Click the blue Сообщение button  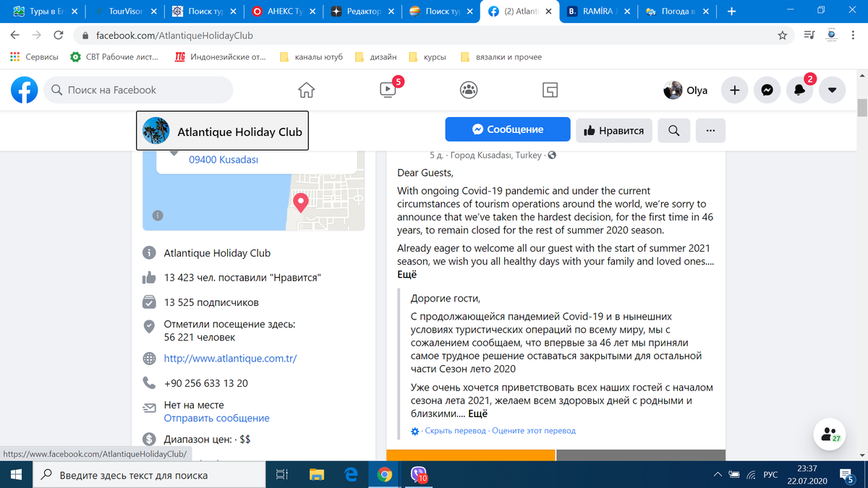[x=508, y=129]
